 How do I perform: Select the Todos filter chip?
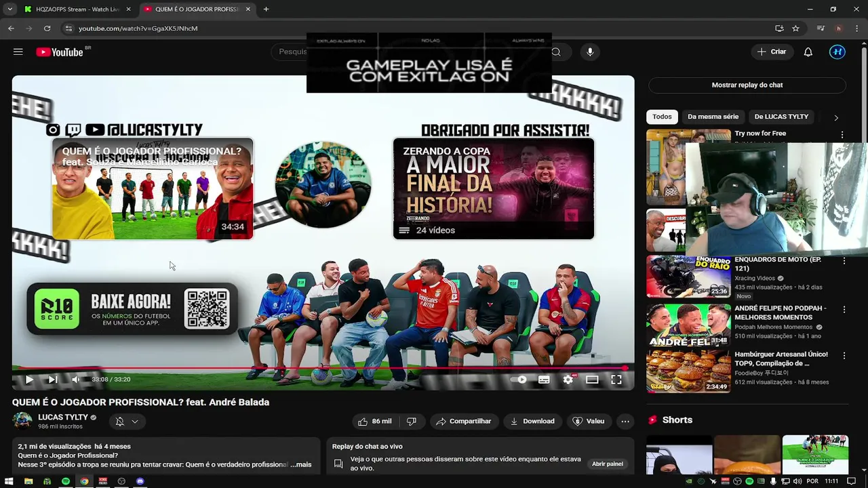[x=662, y=117]
